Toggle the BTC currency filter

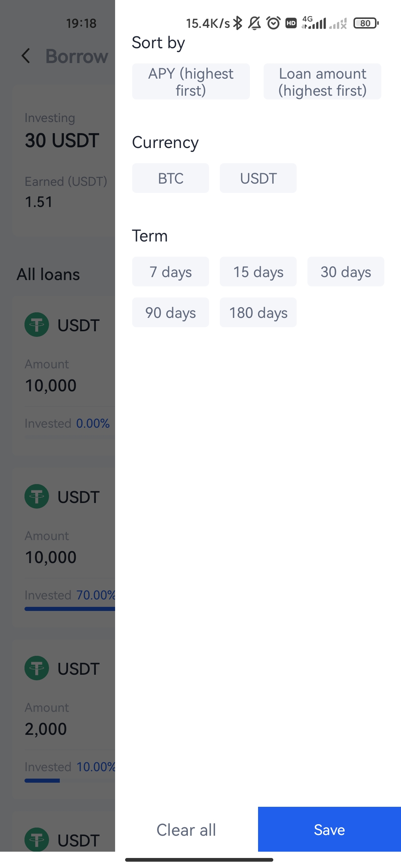pyautogui.click(x=170, y=178)
